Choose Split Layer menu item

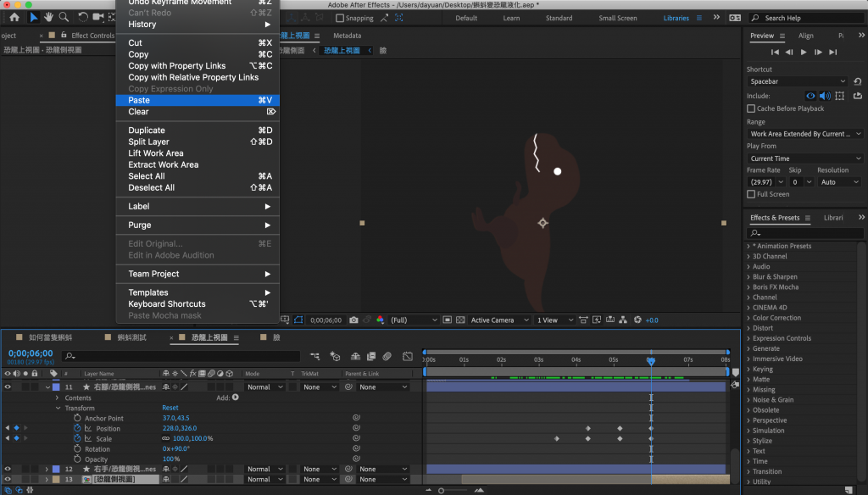pyautogui.click(x=198, y=142)
